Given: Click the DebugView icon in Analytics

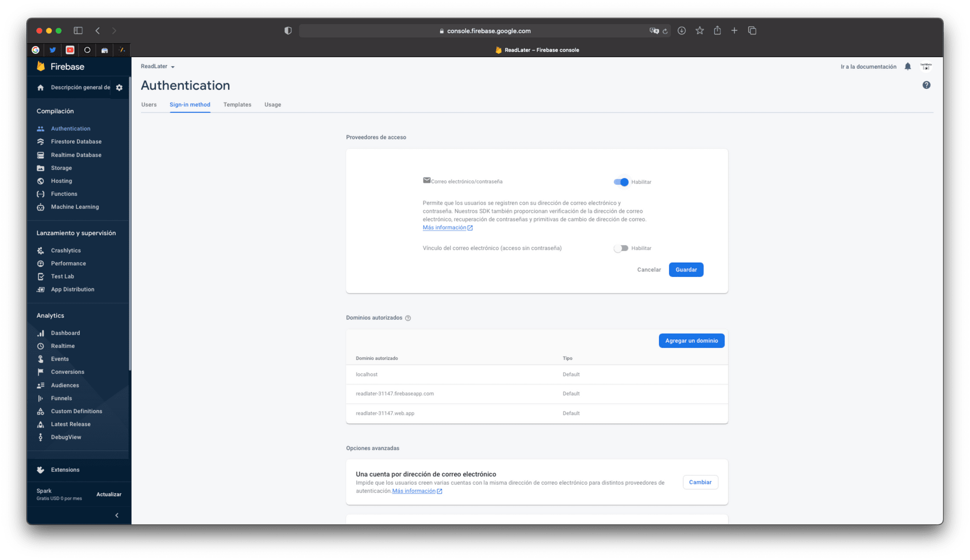Looking at the screenshot, I should tap(41, 438).
